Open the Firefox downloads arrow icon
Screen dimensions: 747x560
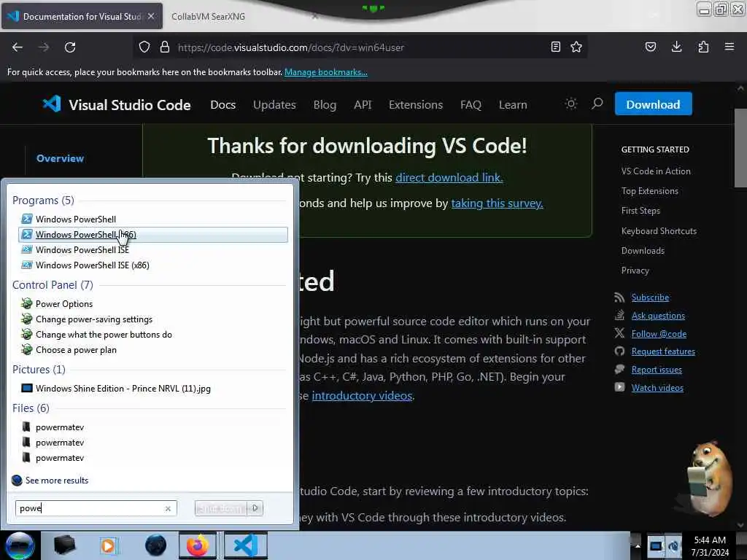676,47
